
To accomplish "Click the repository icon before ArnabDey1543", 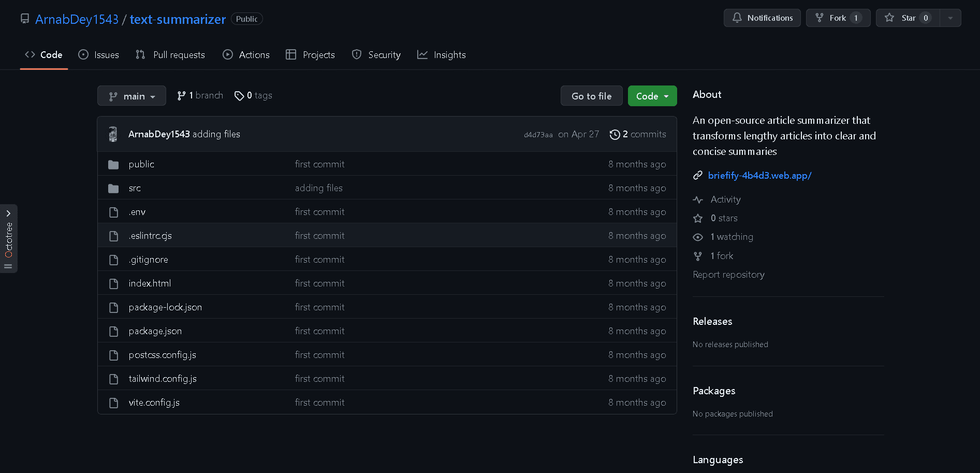I will [x=24, y=19].
